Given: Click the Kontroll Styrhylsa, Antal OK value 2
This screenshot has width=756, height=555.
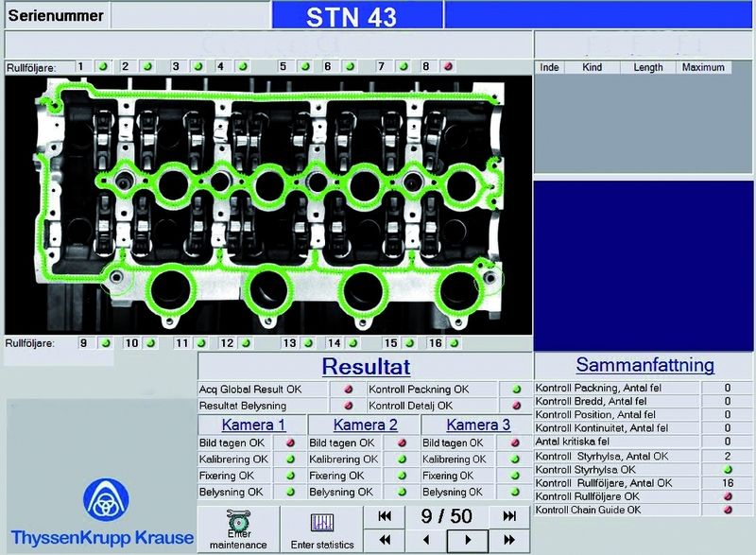Looking at the screenshot, I should point(728,456).
